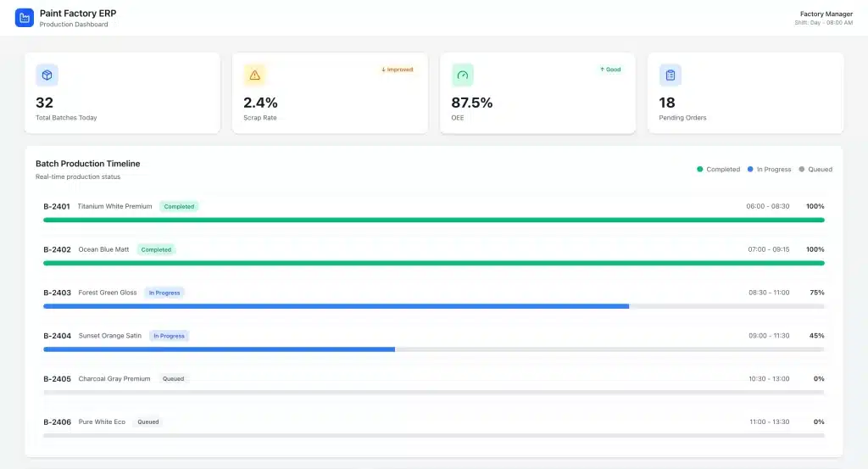Open batch B-2402 Ocean Blue Matt

103,249
